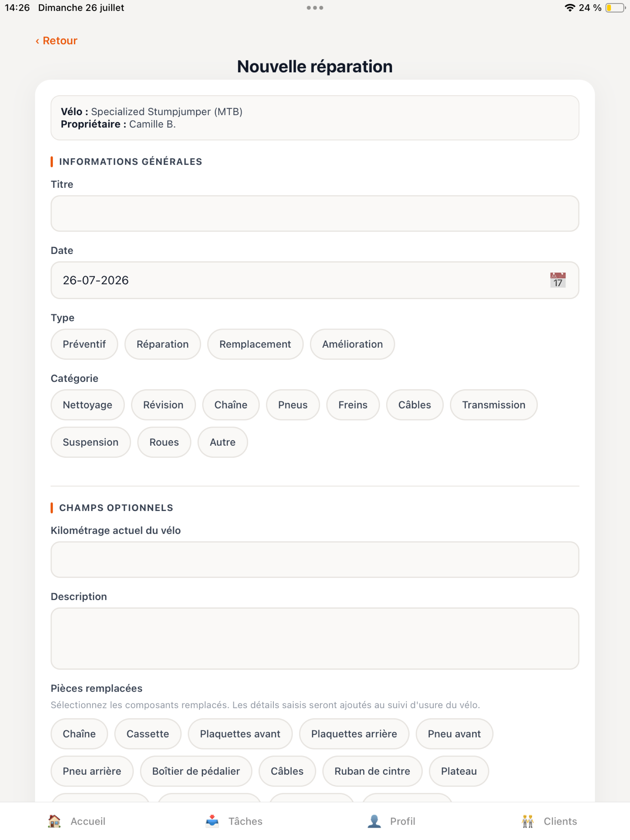Go back with Retour link
630x840 pixels.
pyautogui.click(x=56, y=41)
